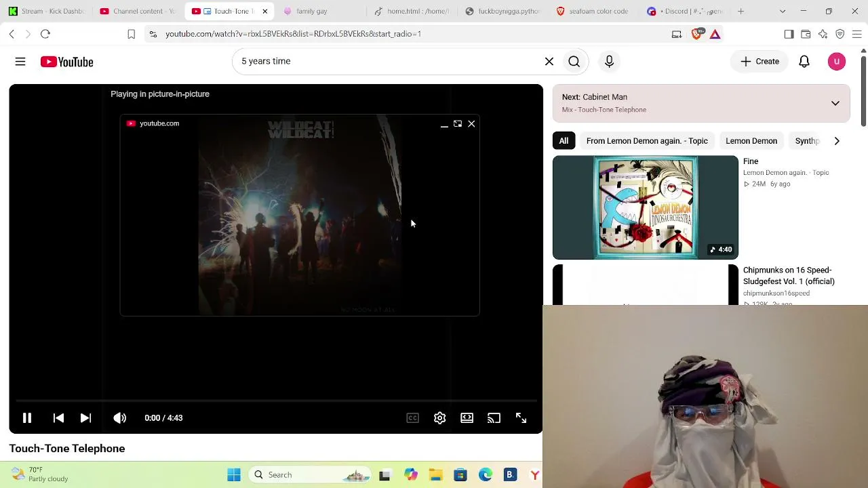
Task: Open browser main menu button
Action: click(x=856, y=34)
